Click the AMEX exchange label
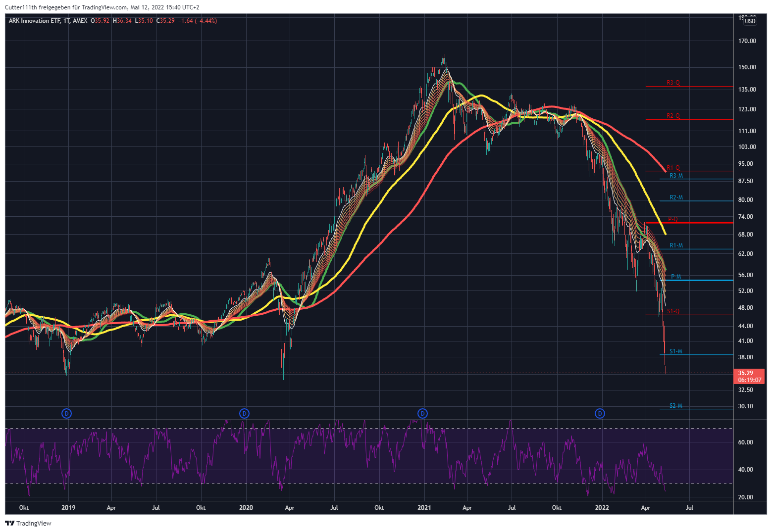 pos(80,21)
